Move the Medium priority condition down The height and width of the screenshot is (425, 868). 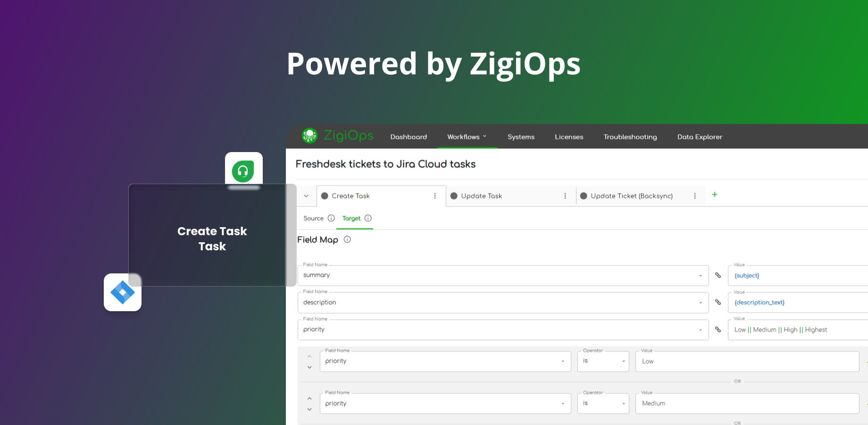[309, 410]
